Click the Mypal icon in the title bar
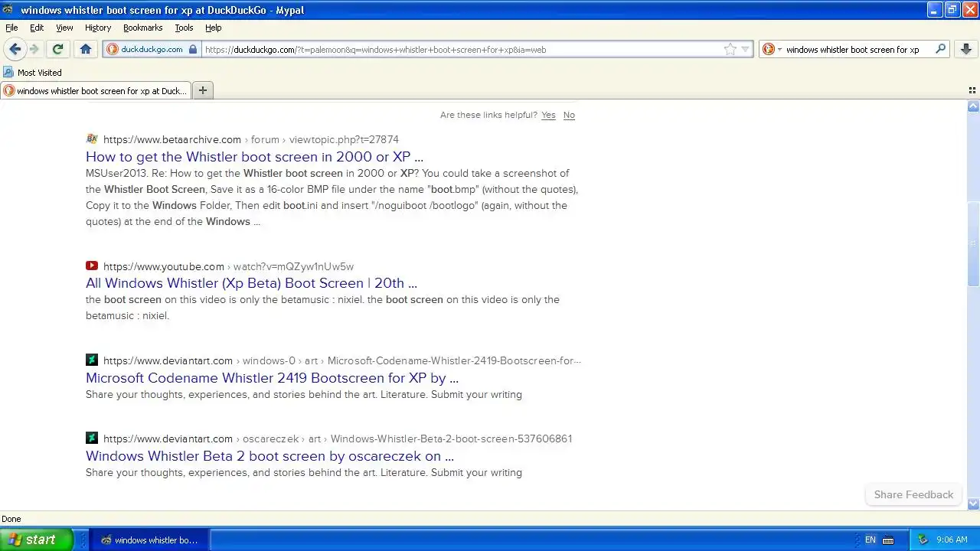Screen dimensions: 980x551 point(8,10)
